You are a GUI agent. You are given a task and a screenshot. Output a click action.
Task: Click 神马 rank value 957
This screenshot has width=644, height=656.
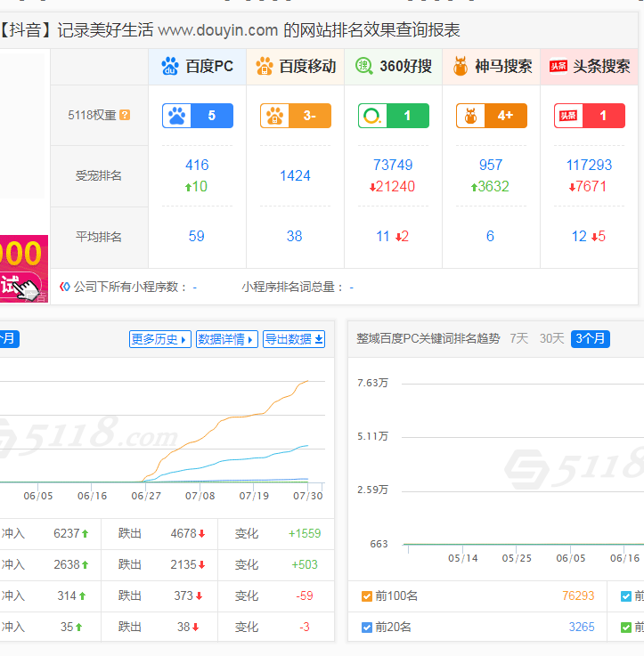coord(491,165)
